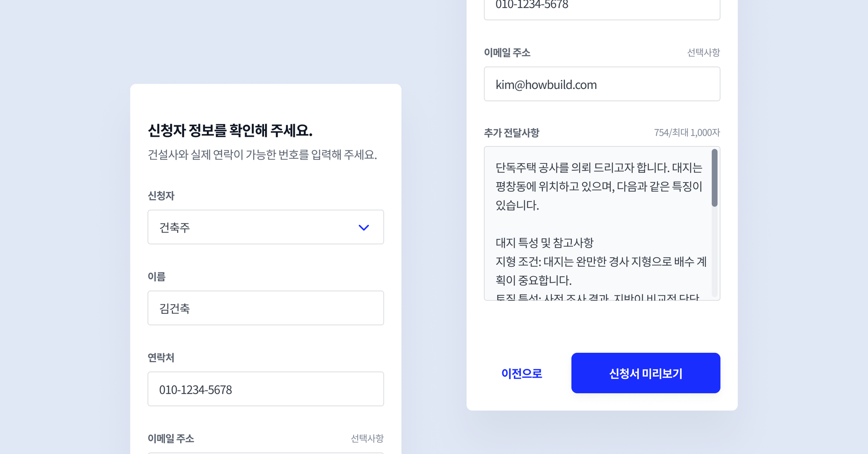This screenshot has width=868, height=454.
Task: Focus the partially visible phone field in right card
Action: [602, 9]
